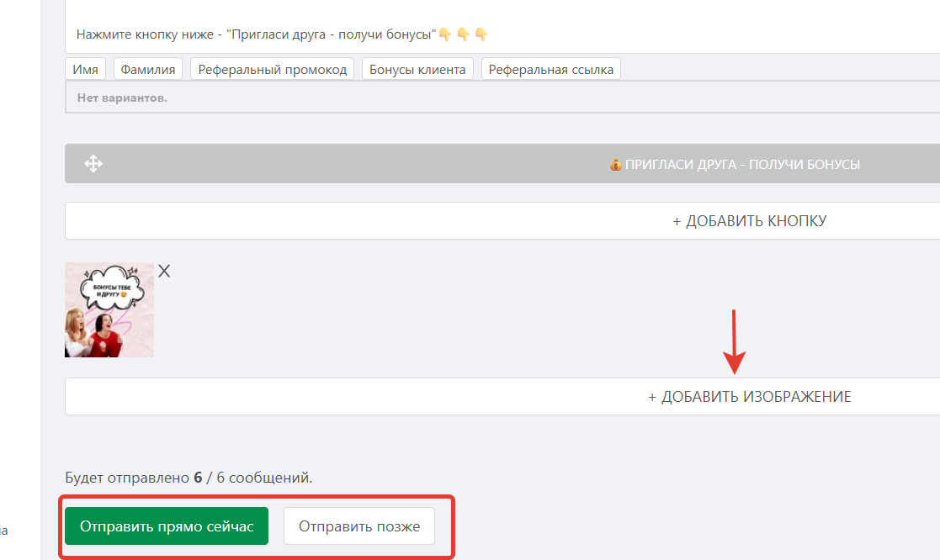Click the Нет вариантов field
The width and height of the screenshot is (940, 560).
point(502,97)
